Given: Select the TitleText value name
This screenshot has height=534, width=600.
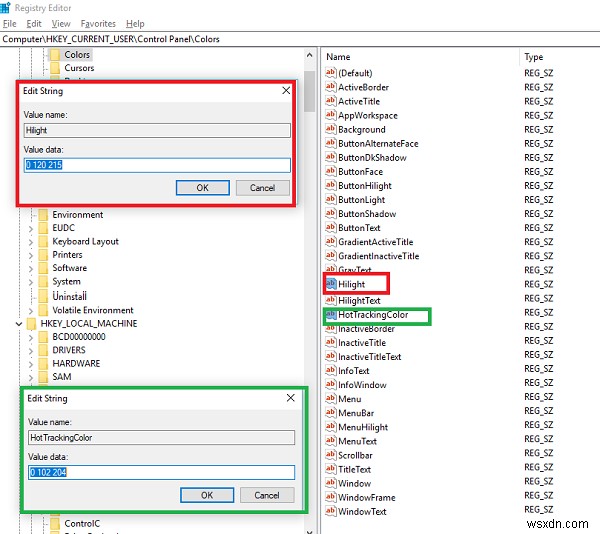Looking at the screenshot, I should (355, 469).
